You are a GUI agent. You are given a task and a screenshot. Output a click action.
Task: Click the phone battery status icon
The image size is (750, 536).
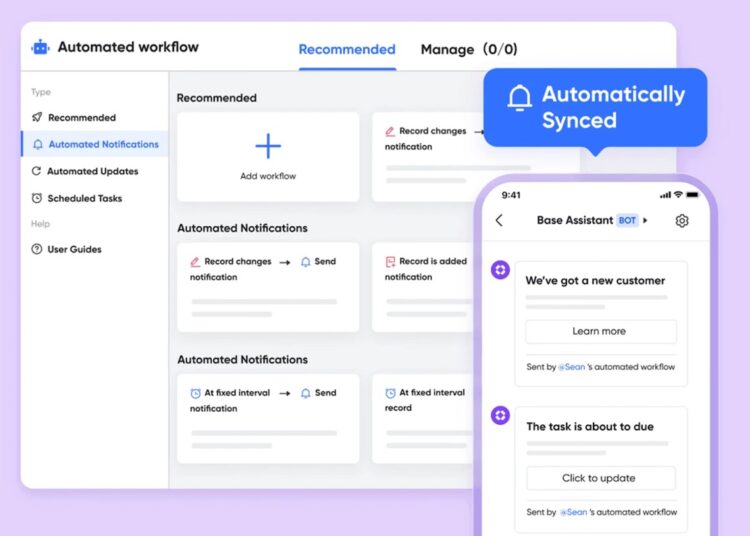tap(693, 195)
